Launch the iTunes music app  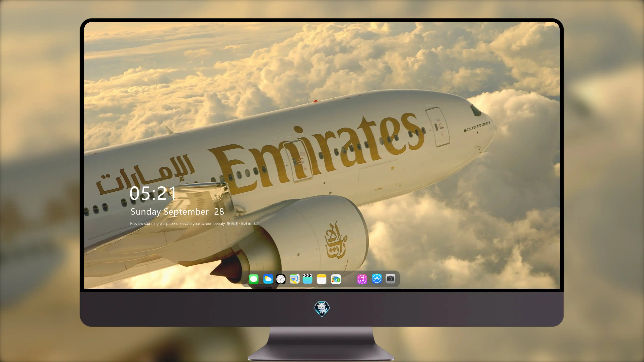(362, 279)
